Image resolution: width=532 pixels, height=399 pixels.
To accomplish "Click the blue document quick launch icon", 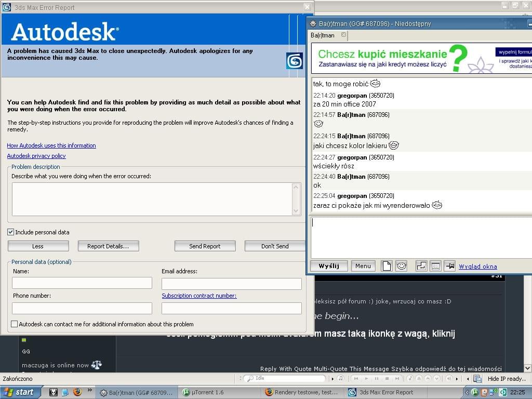I will [65, 392].
